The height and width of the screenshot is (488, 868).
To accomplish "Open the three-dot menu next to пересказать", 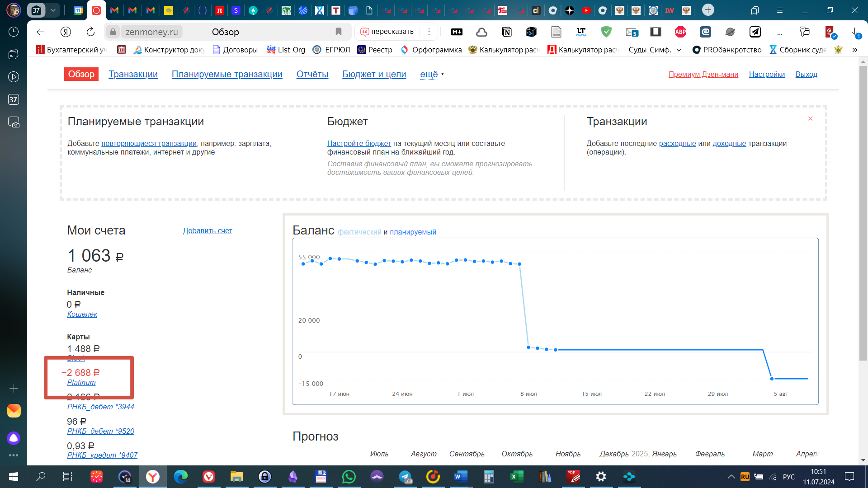I will 429,32.
